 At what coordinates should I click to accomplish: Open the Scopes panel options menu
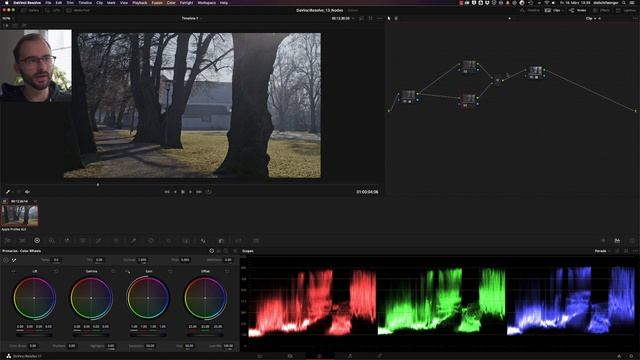pos(635,251)
